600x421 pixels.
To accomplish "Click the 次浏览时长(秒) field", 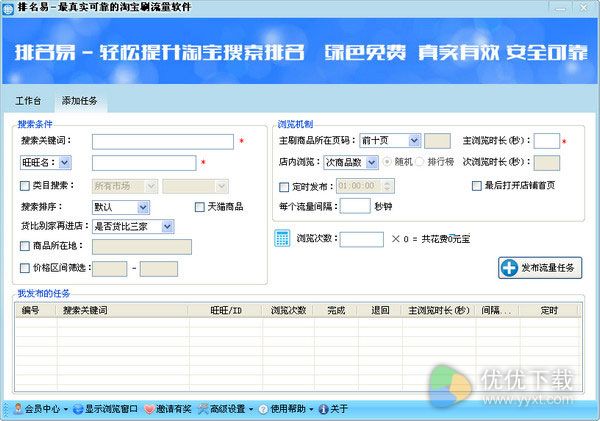I will pos(546,163).
